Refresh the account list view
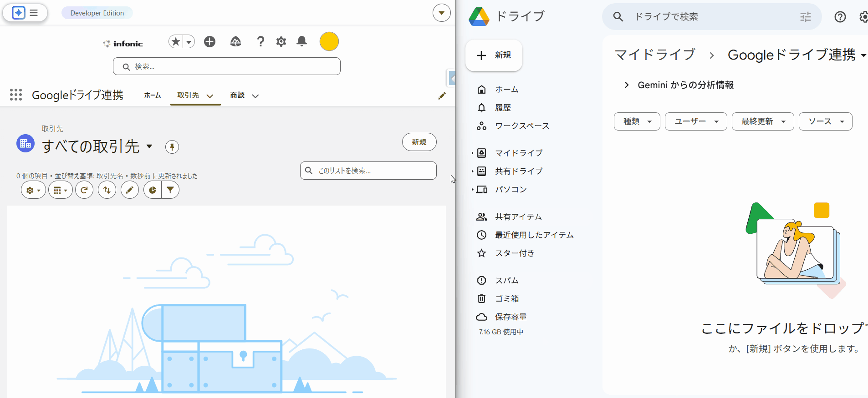This screenshot has height=398, width=868. pyautogui.click(x=84, y=190)
